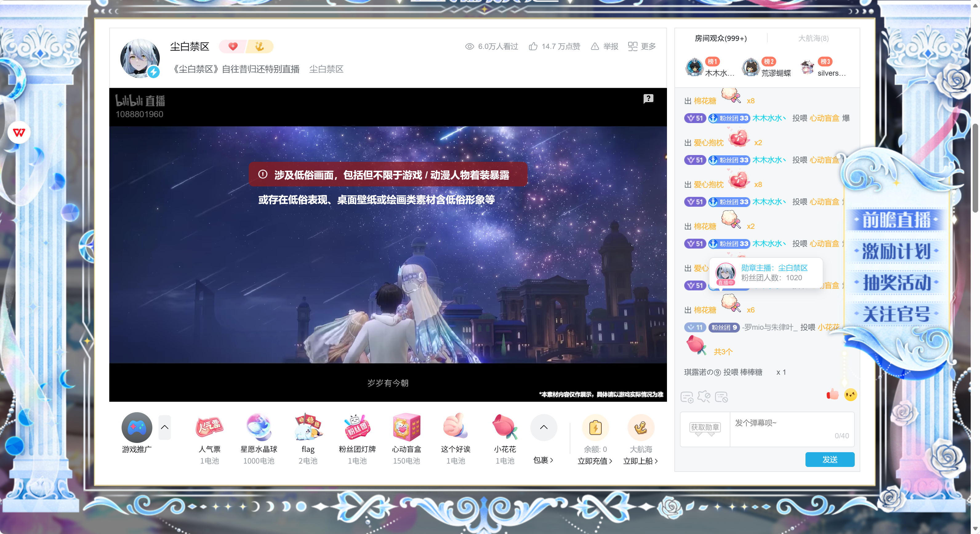Image resolution: width=980 pixels, height=534 pixels.
Task: Click the bilibili 直播 logo on the video
Action: click(x=140, y=101)
